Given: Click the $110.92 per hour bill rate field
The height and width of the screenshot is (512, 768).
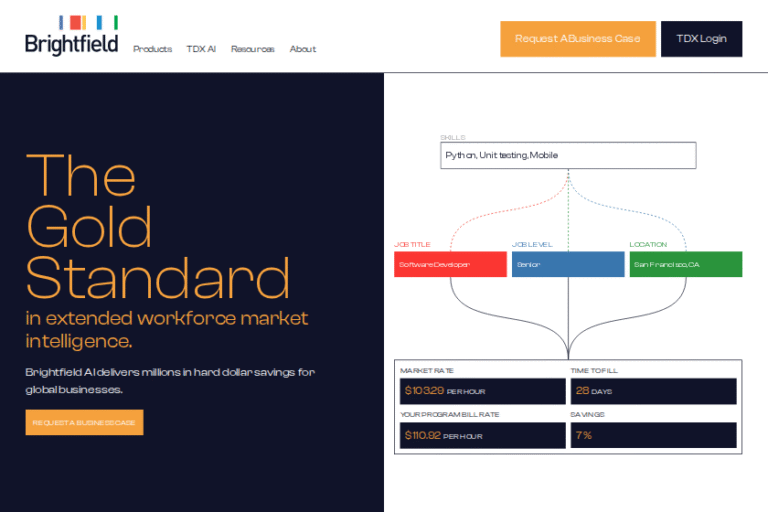Looking at the screenshot, I should pyautogui.click(x=482, y=435).
